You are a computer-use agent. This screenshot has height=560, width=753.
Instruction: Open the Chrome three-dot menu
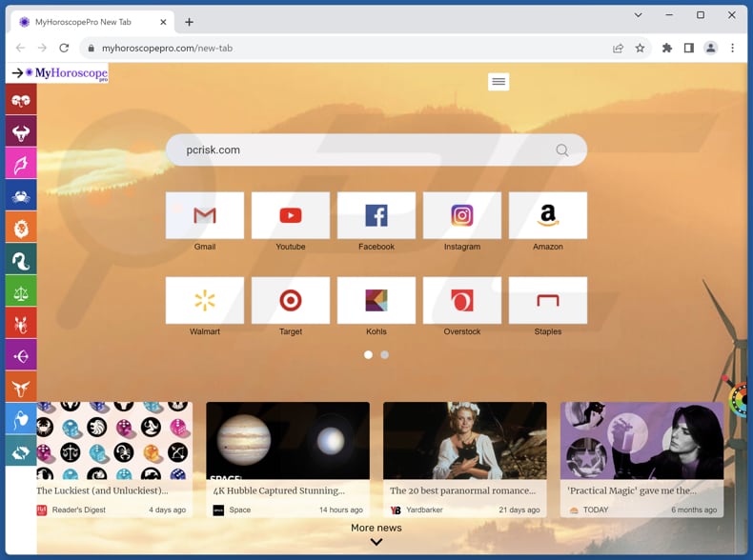(x=732, y=48)
